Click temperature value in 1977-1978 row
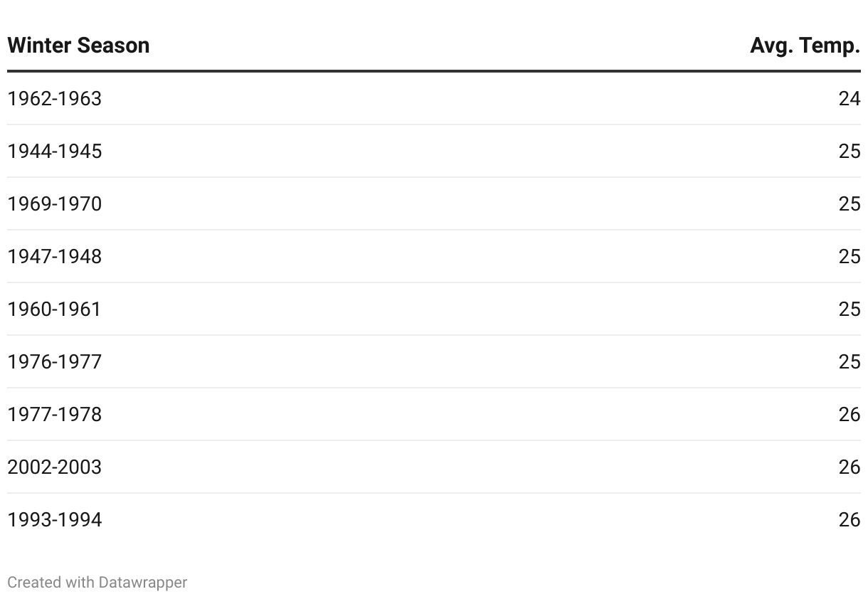 pos(849,414)
